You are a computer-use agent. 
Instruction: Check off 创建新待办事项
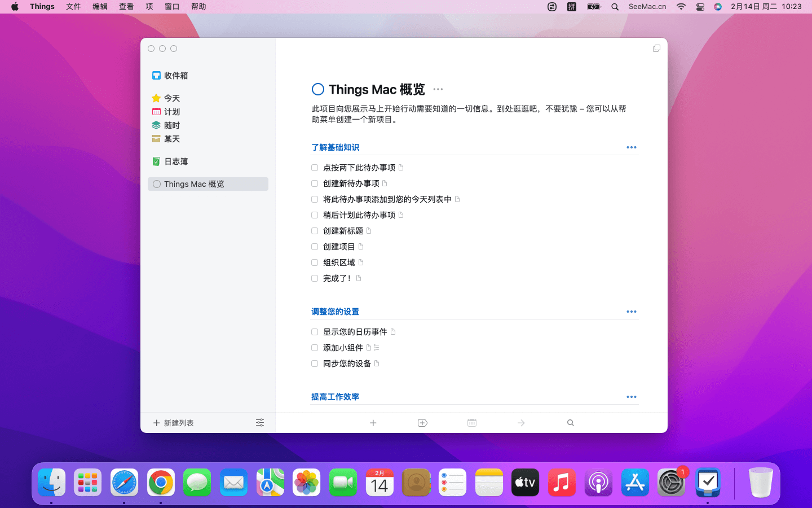pos(315,183)
